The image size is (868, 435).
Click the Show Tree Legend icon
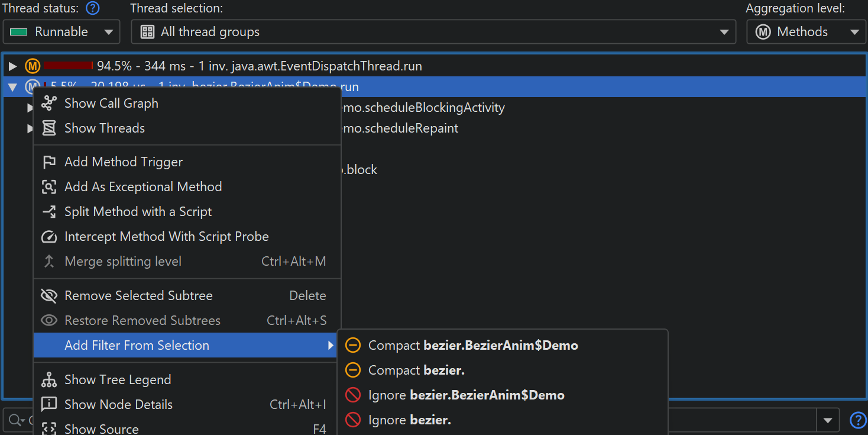click(49, 380)
